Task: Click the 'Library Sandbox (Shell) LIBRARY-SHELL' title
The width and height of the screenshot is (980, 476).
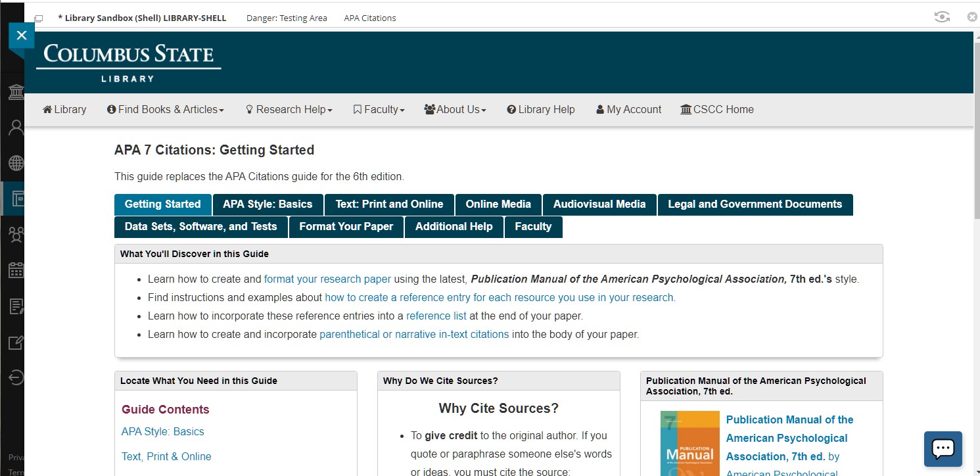Action: [x=142, y=18]
